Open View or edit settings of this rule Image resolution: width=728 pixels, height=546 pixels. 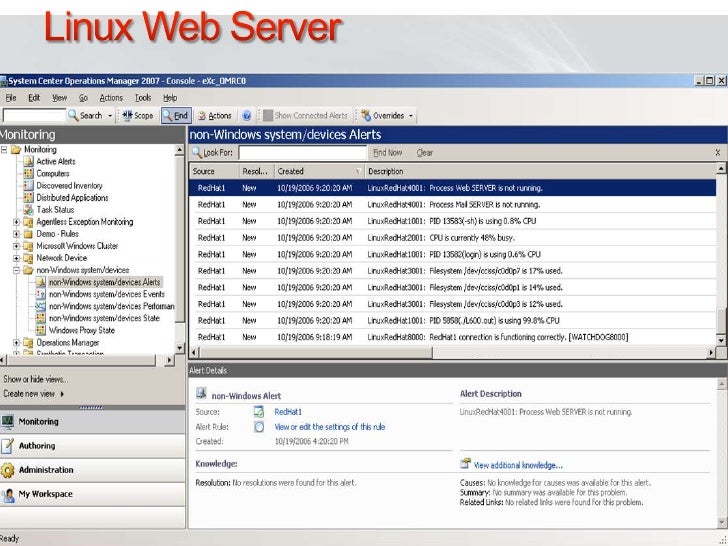point(330,427)
